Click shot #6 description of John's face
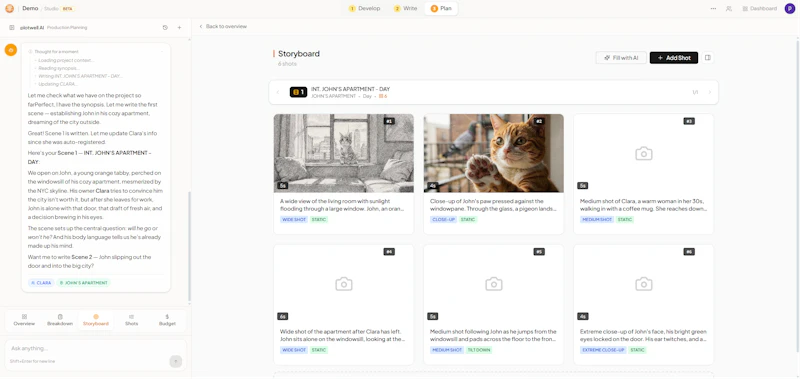This screenshot has height=379, width=800. coord(643,335)
